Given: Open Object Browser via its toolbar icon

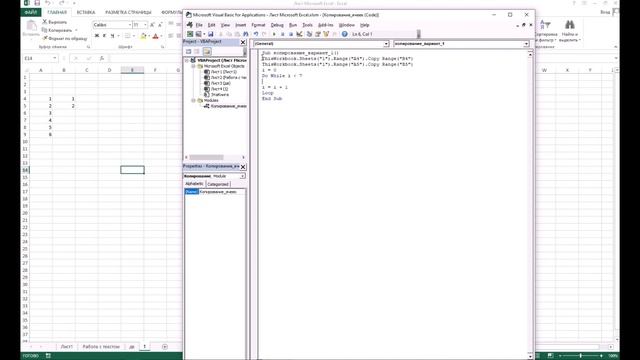Looking at the screenshot, I should point(326,34).
